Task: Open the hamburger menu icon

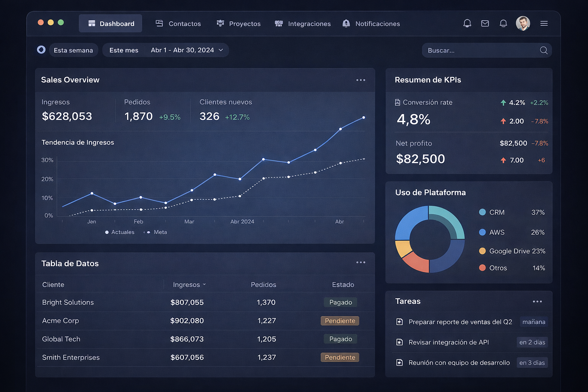Action: pyautogui.click(x=544, y=23)
